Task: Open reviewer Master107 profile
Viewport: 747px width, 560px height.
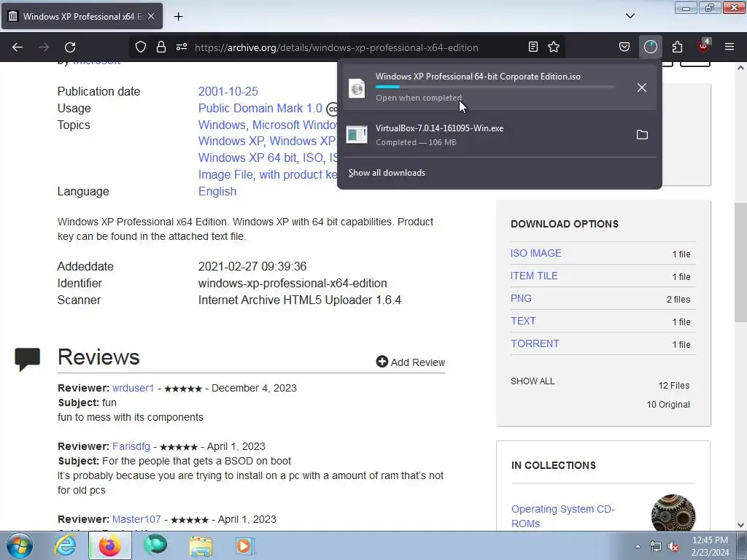Action: tap(136, 519)
